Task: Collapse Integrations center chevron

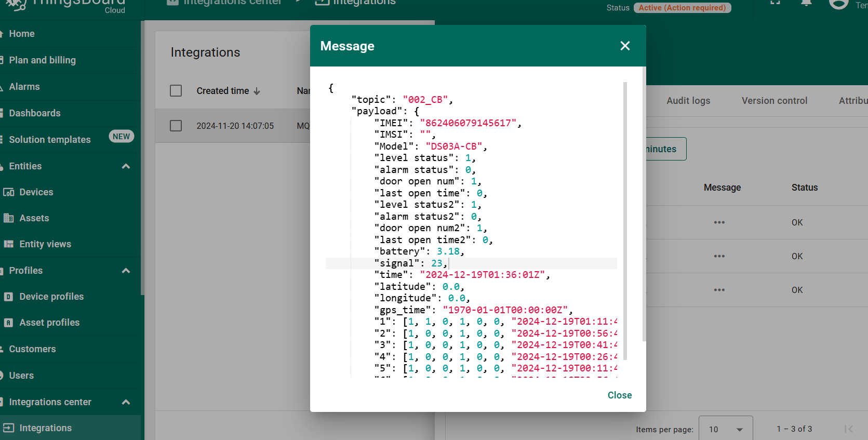Action: pos(126,402)
